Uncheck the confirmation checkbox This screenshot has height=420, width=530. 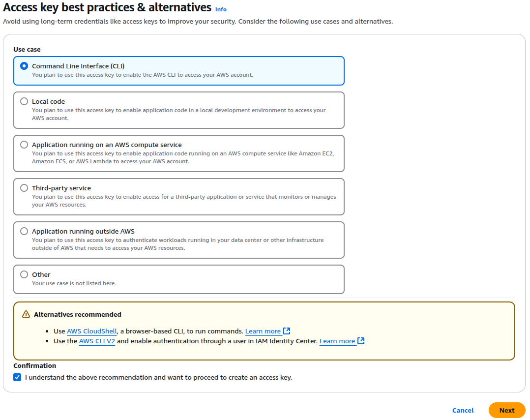(x=17, y=377)
